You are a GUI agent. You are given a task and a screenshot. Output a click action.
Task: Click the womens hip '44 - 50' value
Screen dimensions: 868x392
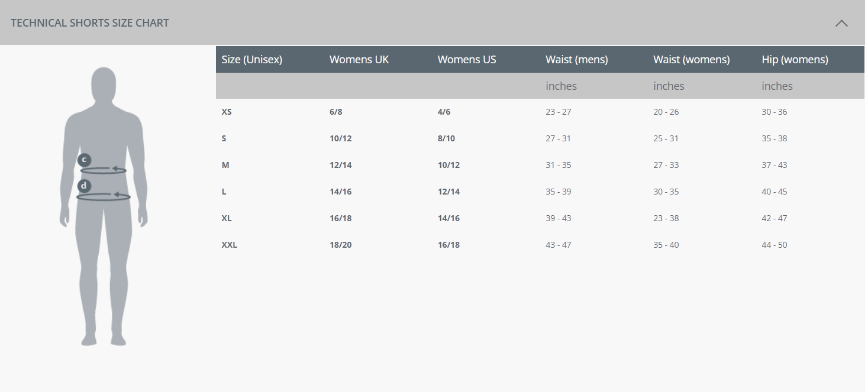774,245
